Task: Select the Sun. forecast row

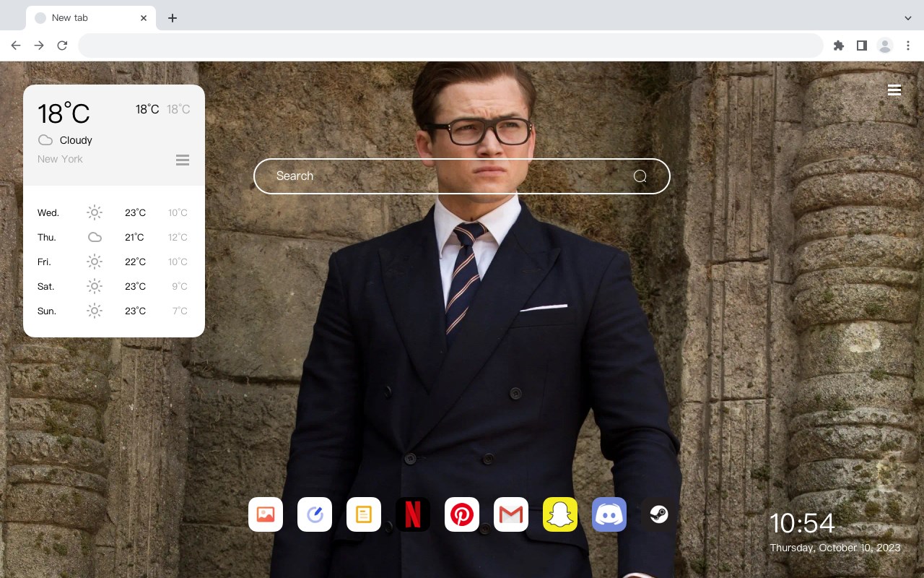Action: click(x=114, y=311)
